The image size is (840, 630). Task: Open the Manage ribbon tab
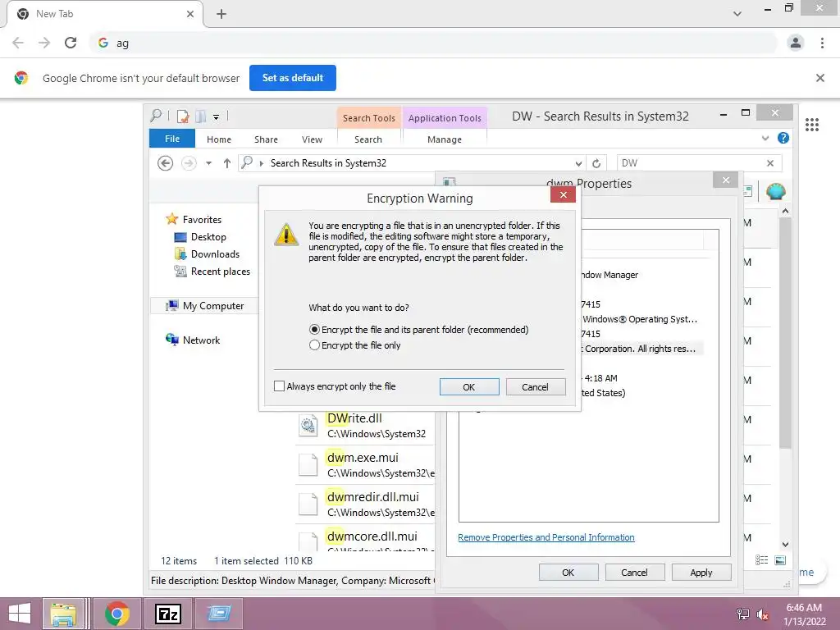click(444, 139)
